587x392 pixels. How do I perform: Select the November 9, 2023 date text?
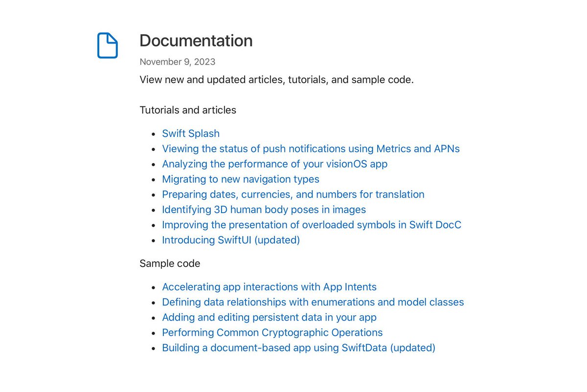[x=177, y=62]
